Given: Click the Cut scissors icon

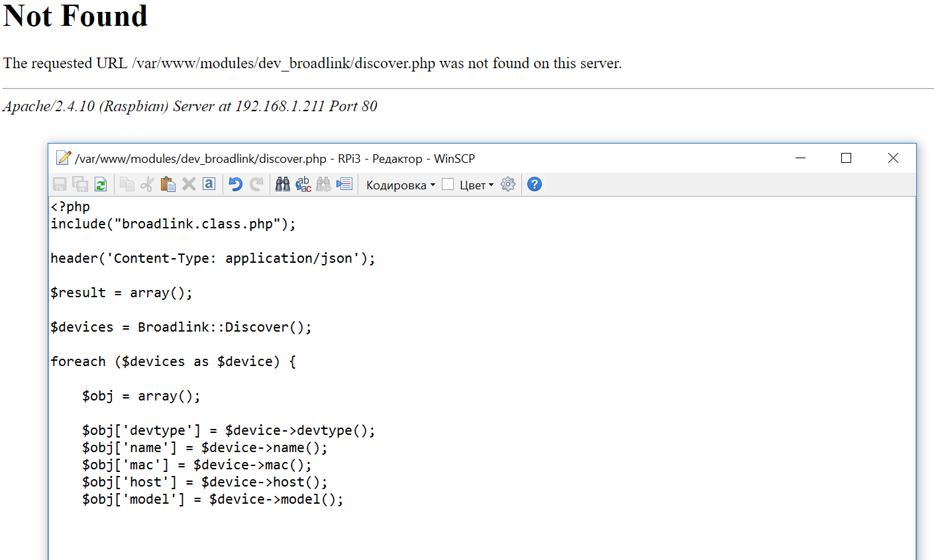Looking at the screenshot, I should (x=147, y=185).
